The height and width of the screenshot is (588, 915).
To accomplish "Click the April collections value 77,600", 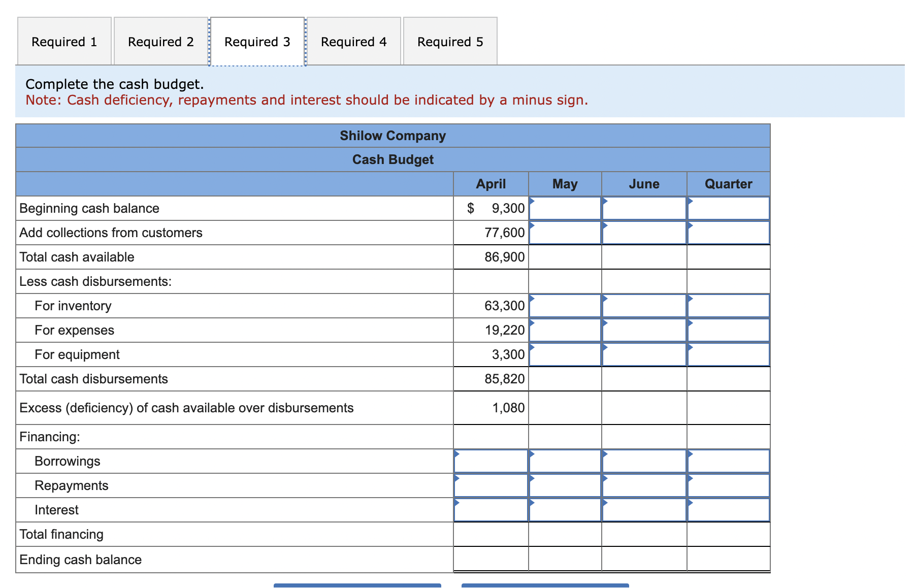I will (x=505, y=233).
